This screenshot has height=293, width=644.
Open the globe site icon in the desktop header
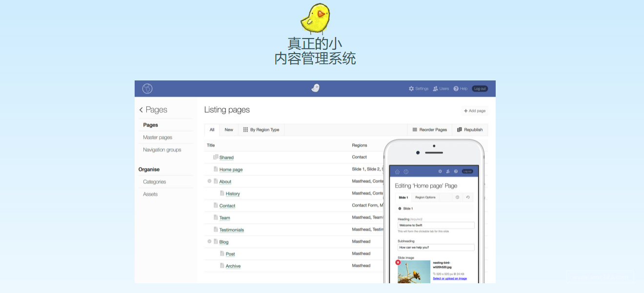pyautogui.click(x=147, y=89)
